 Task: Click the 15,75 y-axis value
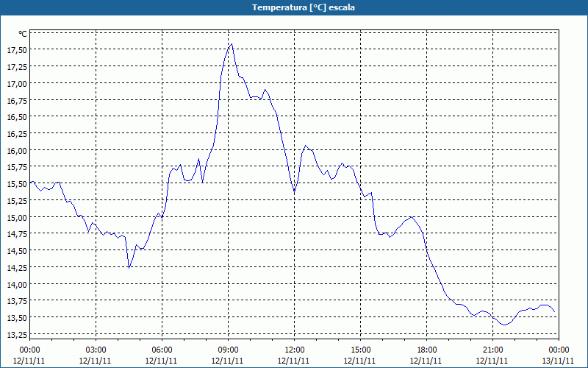17,167
